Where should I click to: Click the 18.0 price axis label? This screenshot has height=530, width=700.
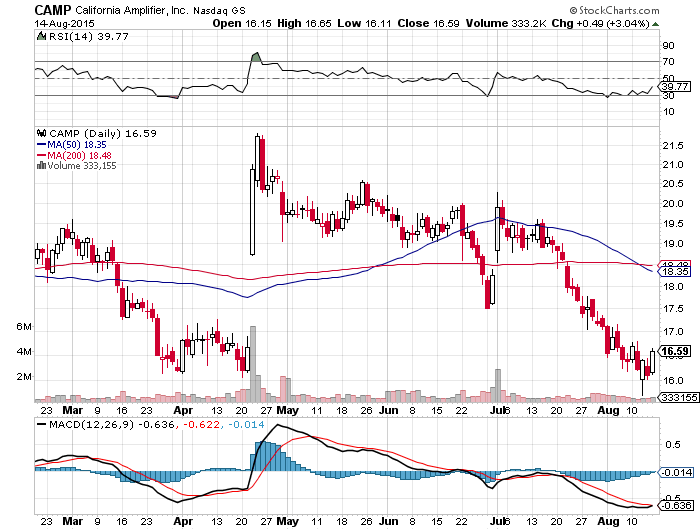[x=673, y=287]
